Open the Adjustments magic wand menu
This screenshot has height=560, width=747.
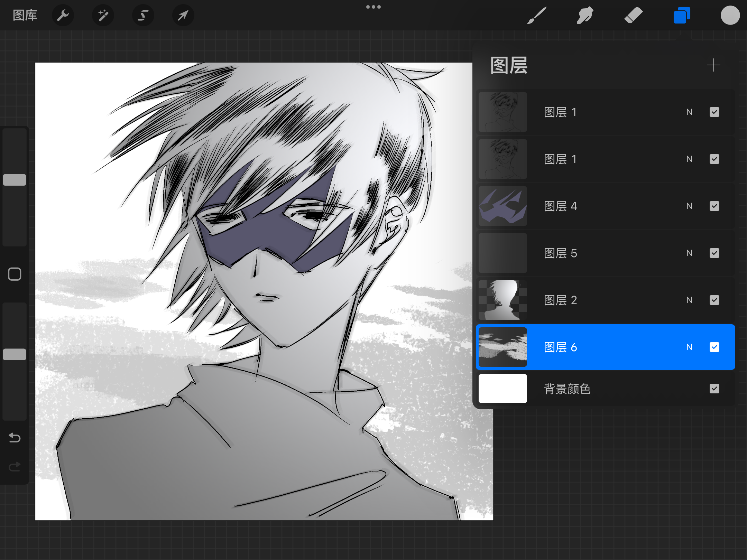[x=103, y=15]
